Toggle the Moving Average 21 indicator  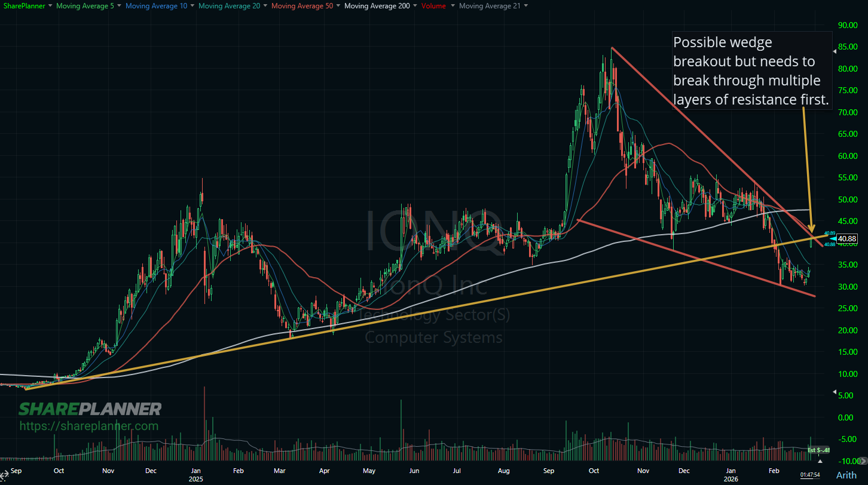tap(490, 5)
